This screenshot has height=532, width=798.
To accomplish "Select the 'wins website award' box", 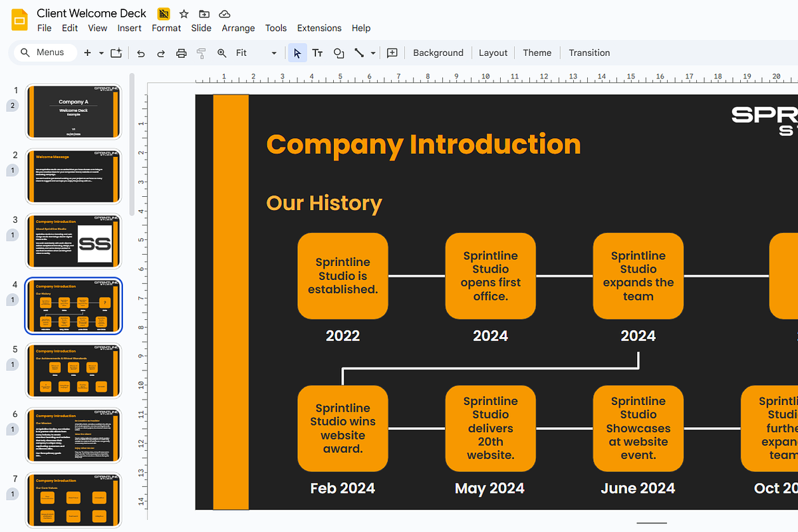I will 342,428.
